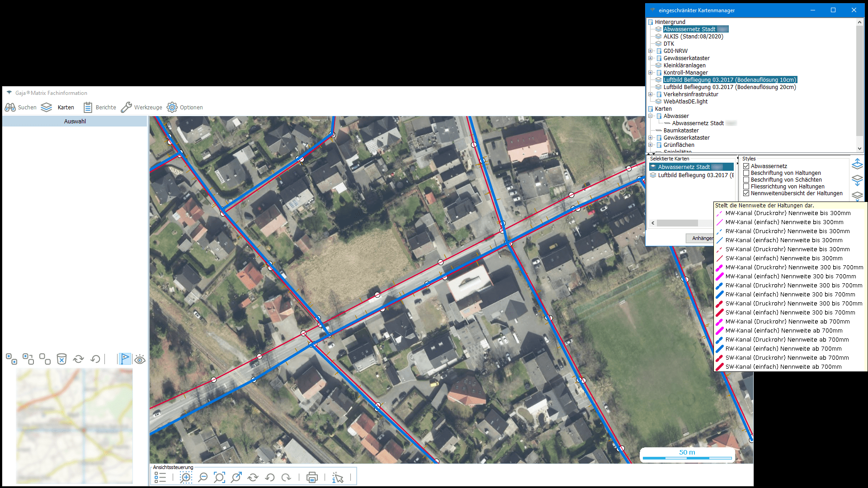Click the move layer up icon
The image size is (868, 488).
tap(857, 164)
